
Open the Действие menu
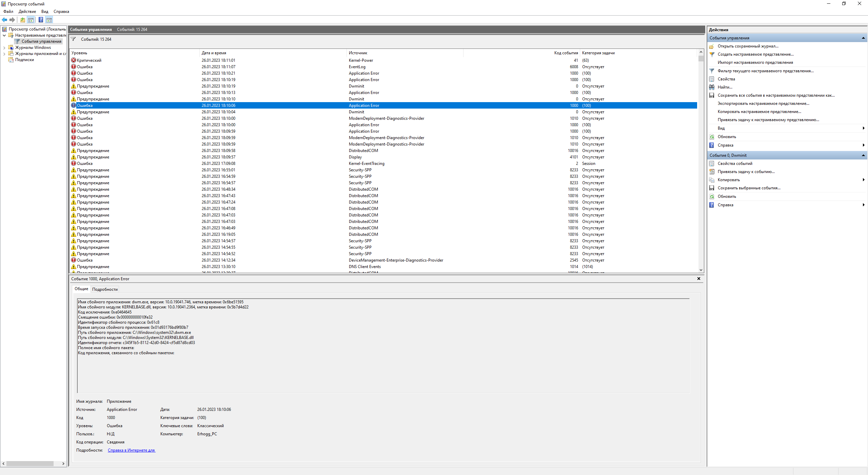[x=27, y=12]
